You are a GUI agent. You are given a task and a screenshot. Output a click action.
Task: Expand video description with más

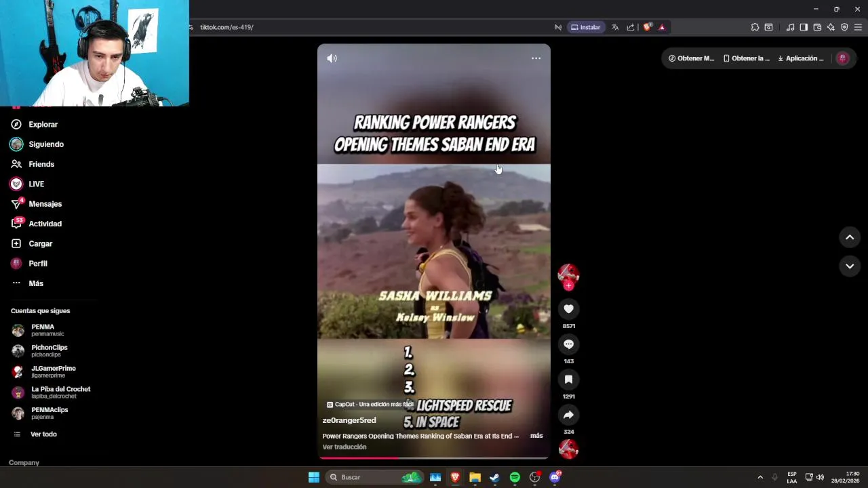536,436
